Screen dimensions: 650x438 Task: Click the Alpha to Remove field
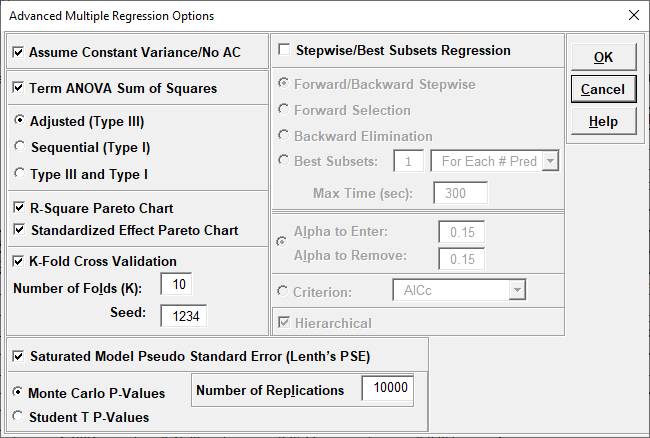[x=461, y=259]
